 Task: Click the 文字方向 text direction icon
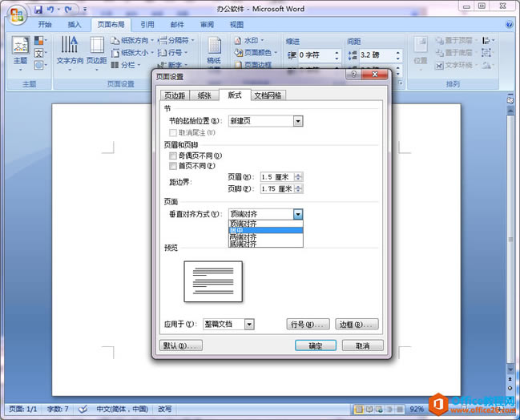click(x=70, y=44)
